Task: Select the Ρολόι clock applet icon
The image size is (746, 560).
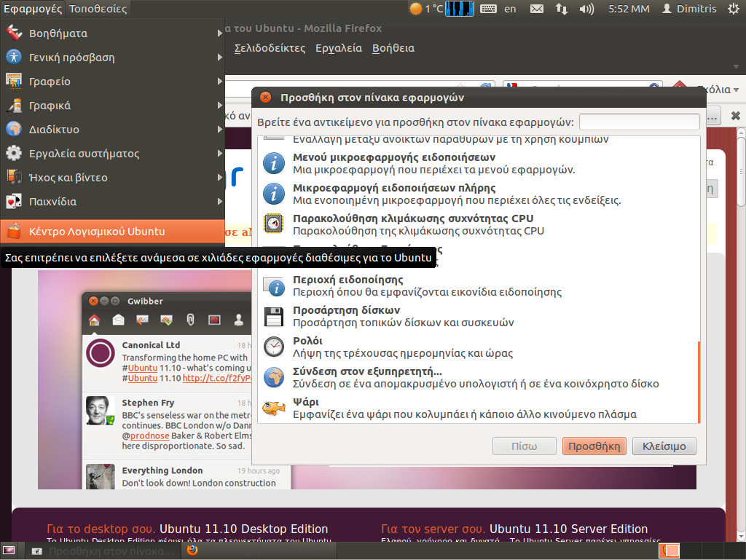Action: pyautogui.click(x=274, y=347)
